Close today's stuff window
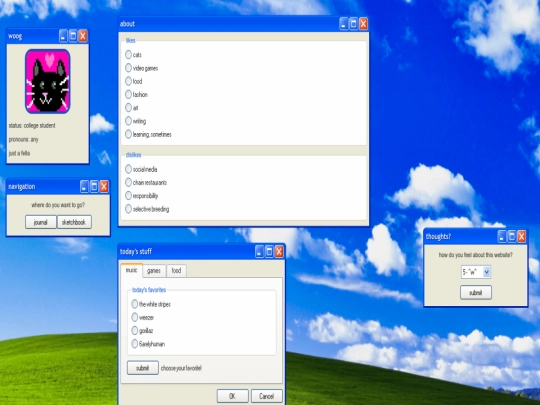 (279, 251)
